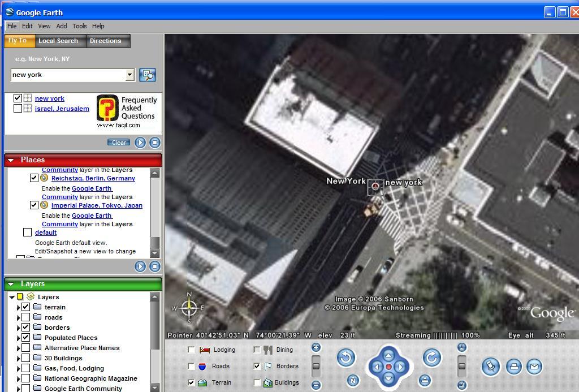Check the 3D Buildings layer checkbox
Image resolution: width=579 pixels, height=392 pixels.
pyautogui.click(x=25, y=358)
